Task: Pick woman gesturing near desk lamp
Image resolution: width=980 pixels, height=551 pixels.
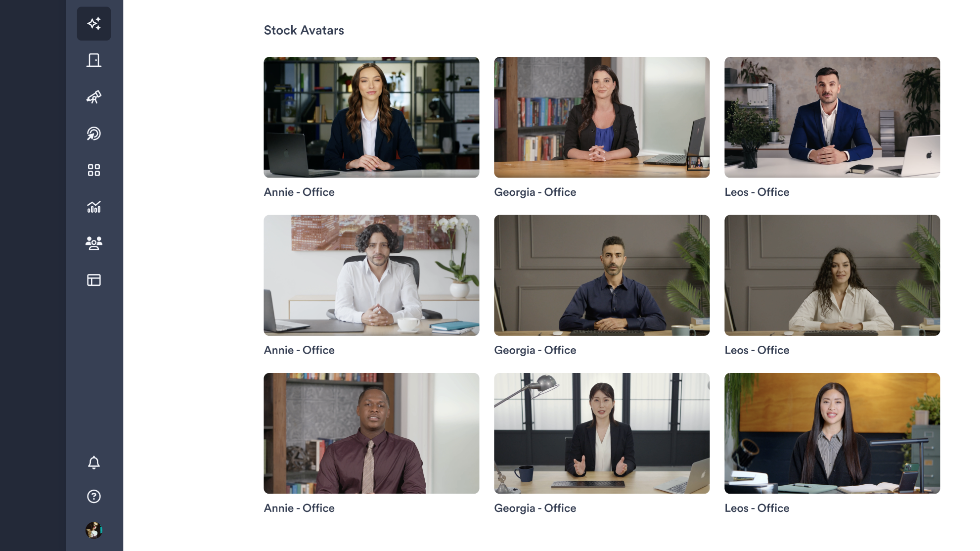Action: tap(602, 433)
